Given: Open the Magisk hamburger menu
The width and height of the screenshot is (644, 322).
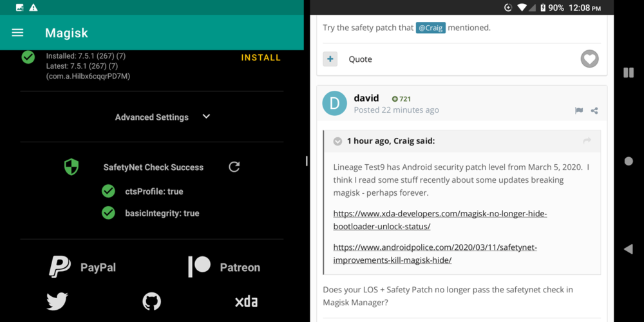Looking at the screenshot, I should click(x=17, y=33).
